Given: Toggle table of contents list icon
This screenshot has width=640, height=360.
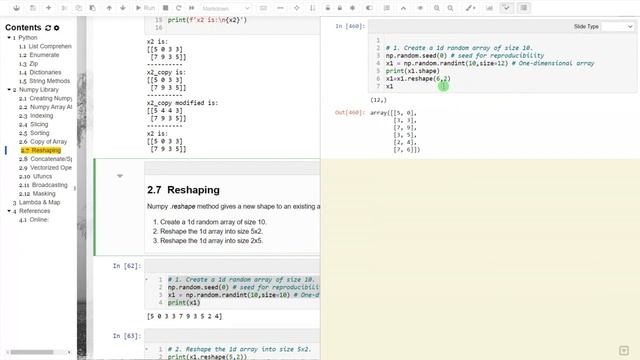Looking at the screenshot, I should click(x=387, y=8).
